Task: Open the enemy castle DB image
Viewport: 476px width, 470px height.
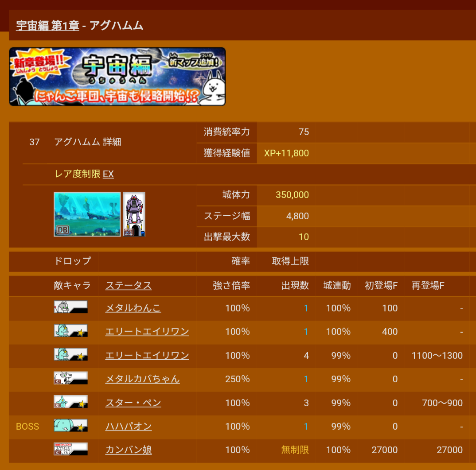Action: 134,214
